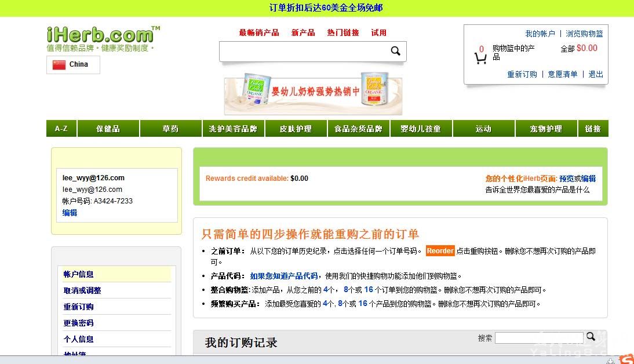634x364 pixels.
Task: Select 个人信息 in the sidebar
Action: point(78,339)
